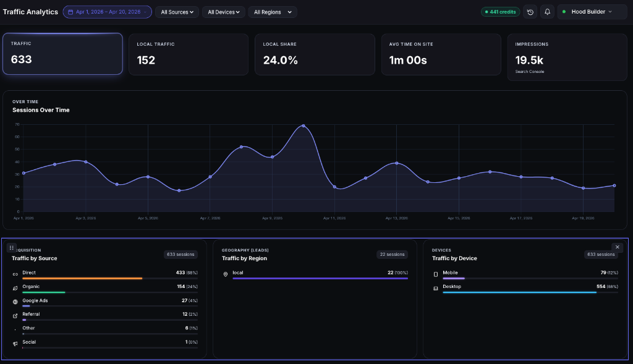The height and width of the screenshot is (364, 633).
Task: Close the bottom widgets row
Action: pos(617,247)
